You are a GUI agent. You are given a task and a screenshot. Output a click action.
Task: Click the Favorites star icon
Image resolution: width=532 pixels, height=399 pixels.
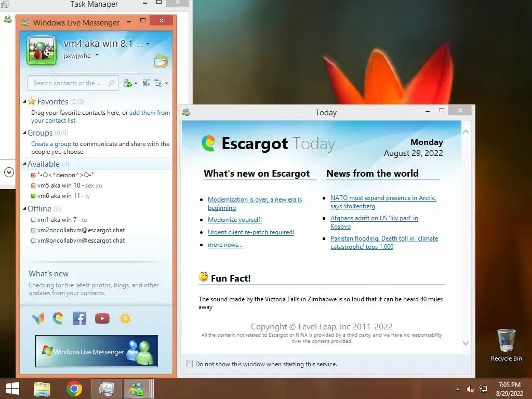[32, 101]
